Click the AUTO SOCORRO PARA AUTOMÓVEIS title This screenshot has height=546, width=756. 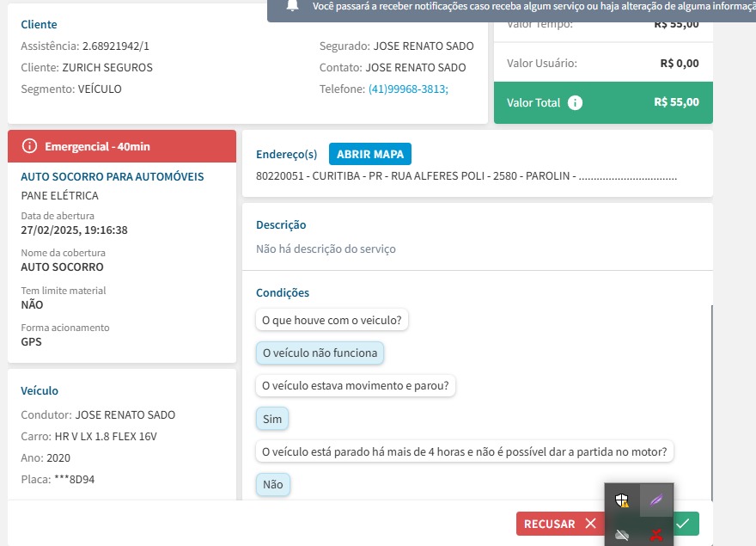coord(113,176)
